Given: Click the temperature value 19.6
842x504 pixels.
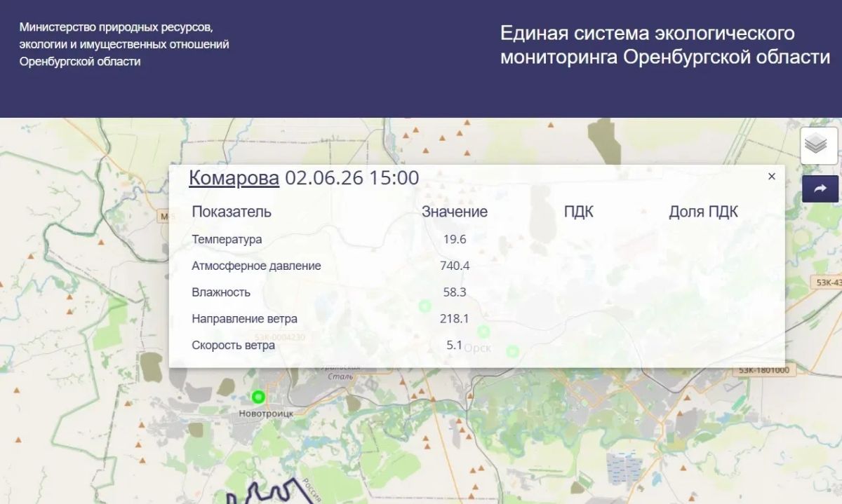Looking at the screenshot, I should pos(455,239).
